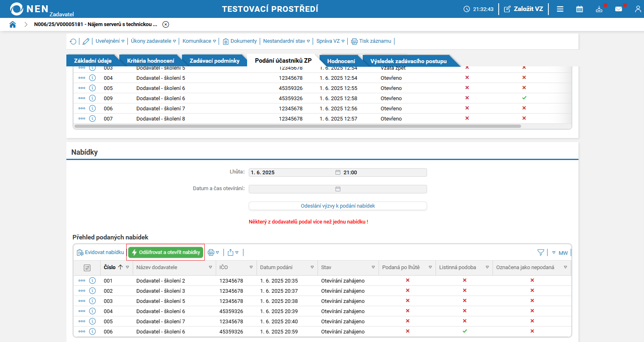Image resolution: width=644 pixels, height=342 pixels.
Task: Open the Stav column filter dropdown
Action: click(373, 267)
